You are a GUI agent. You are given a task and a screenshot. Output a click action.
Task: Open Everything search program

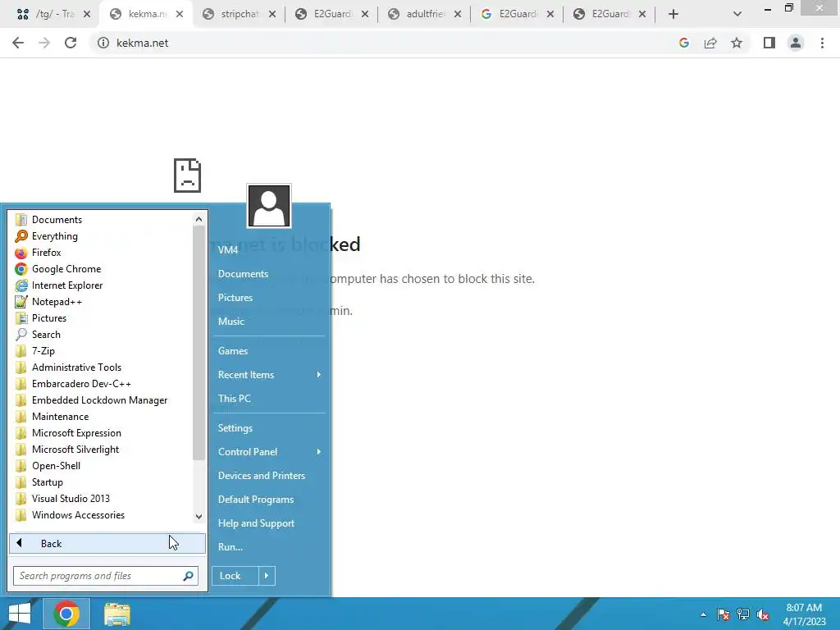click(x=54, y=236)
